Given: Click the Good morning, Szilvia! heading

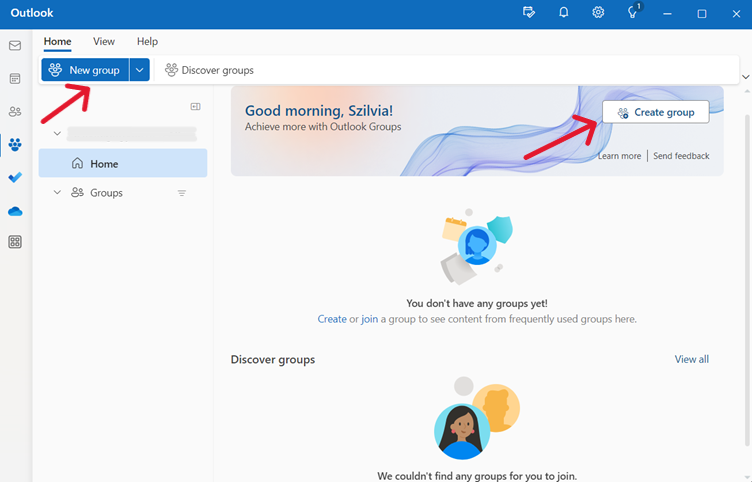Looking at the screenshot, I should 319,111.
